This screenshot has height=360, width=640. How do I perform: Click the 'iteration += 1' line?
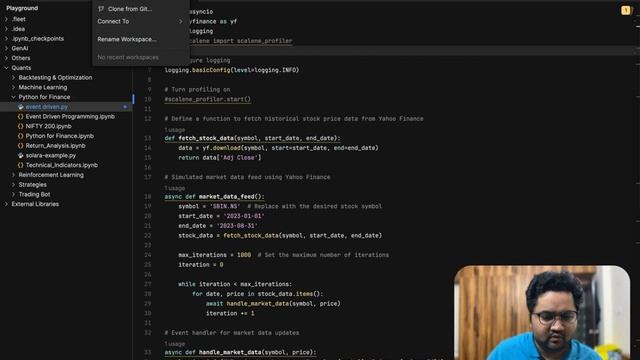coord(230,313)
